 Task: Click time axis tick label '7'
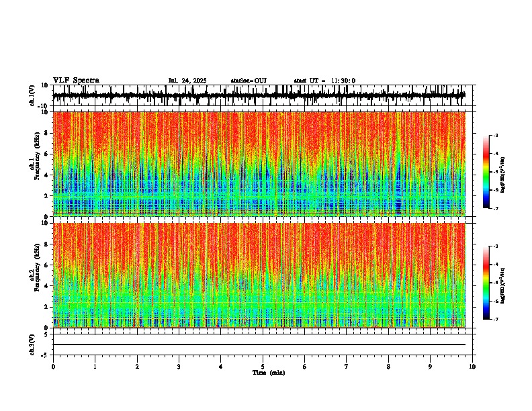[x=347, y=367]
